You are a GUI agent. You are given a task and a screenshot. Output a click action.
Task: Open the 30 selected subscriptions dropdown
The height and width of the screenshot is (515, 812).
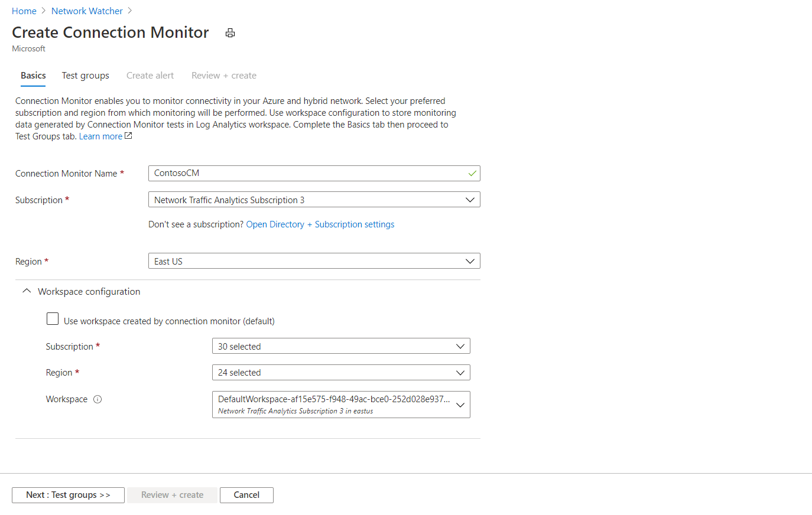coord(341,345)
